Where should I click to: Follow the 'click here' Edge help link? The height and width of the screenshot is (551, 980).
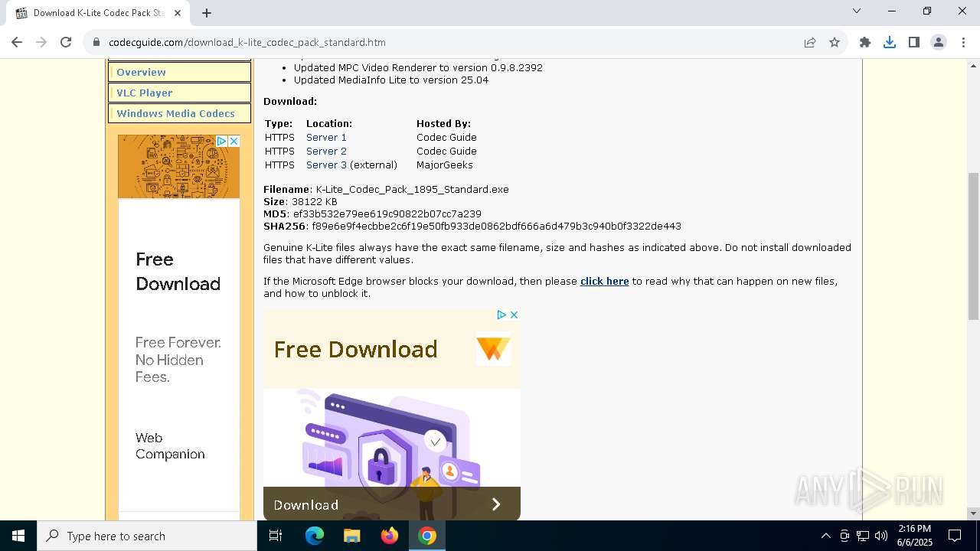tap(604, 281)
